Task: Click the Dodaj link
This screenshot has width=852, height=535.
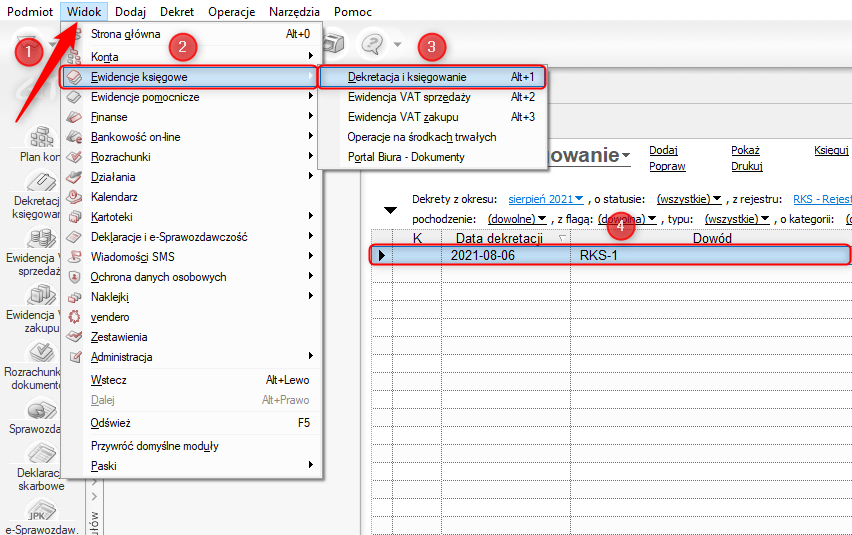Action: pyautogui.click(x=663, y=150)
